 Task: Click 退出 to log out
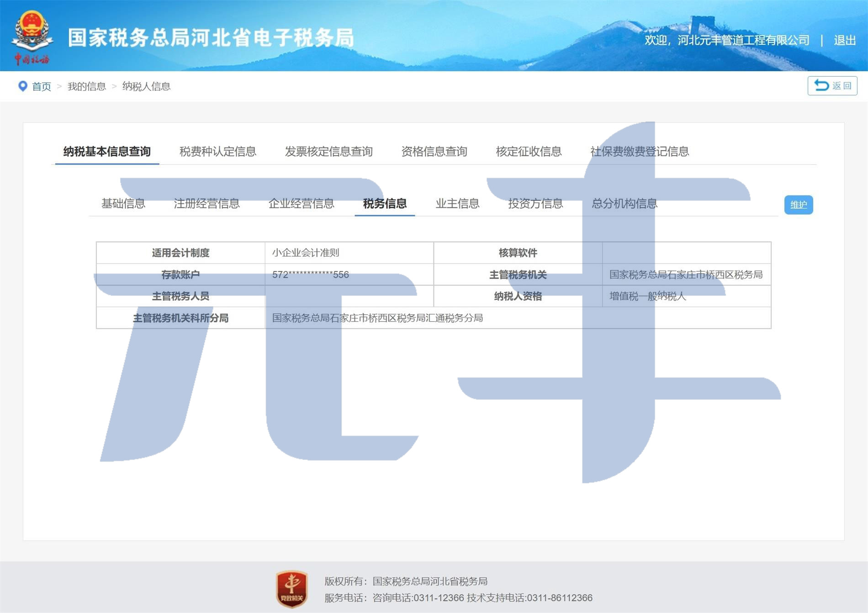(844, 41)
